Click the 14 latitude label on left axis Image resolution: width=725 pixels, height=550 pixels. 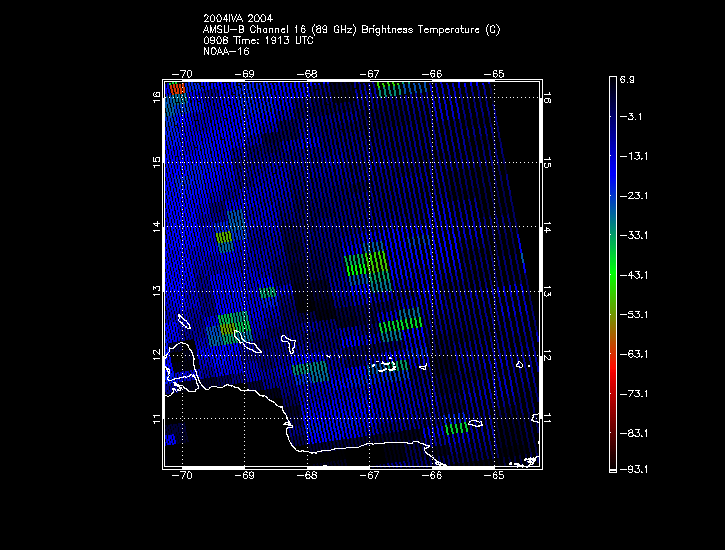point(156,228)
